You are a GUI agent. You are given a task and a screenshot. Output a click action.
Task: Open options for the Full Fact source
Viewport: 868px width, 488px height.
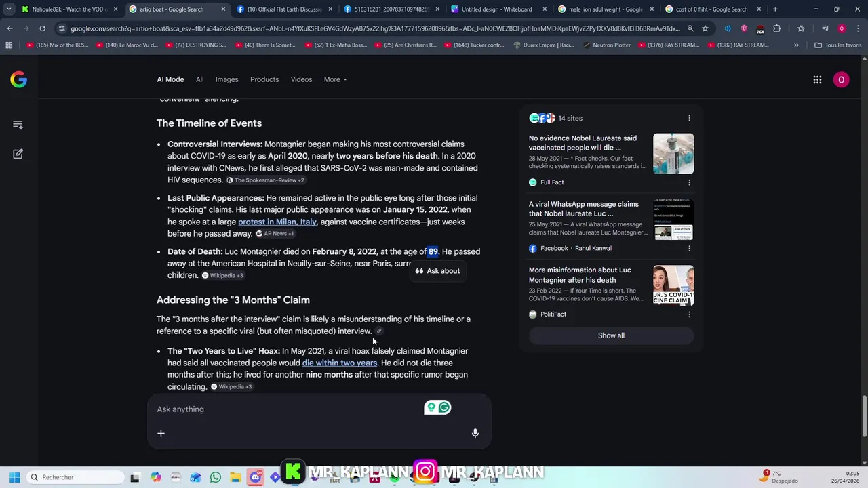(689, 182)
